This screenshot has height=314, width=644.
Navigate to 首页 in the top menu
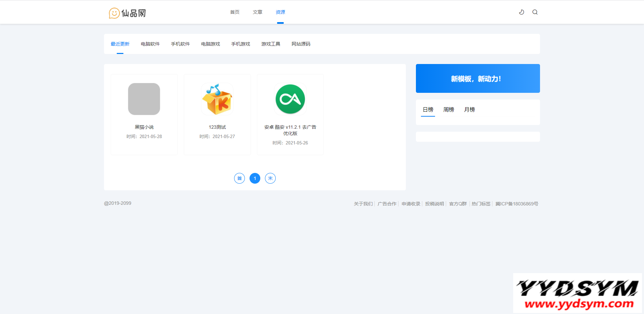(235, 12)
